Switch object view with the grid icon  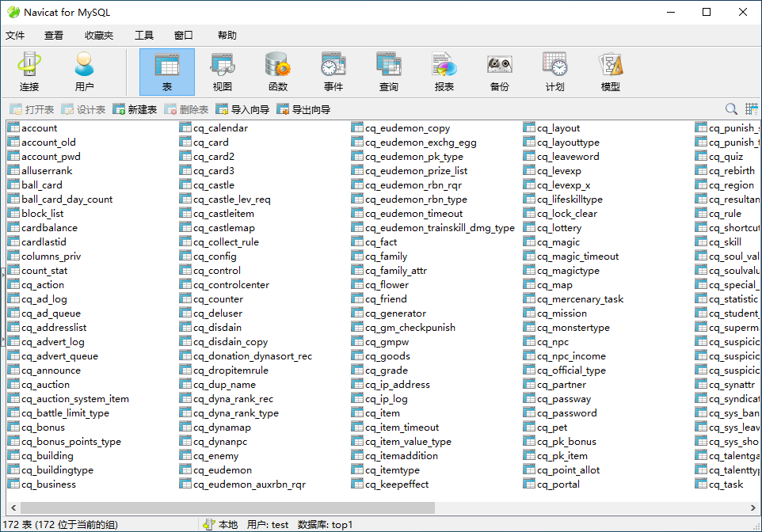coord(752,109)
